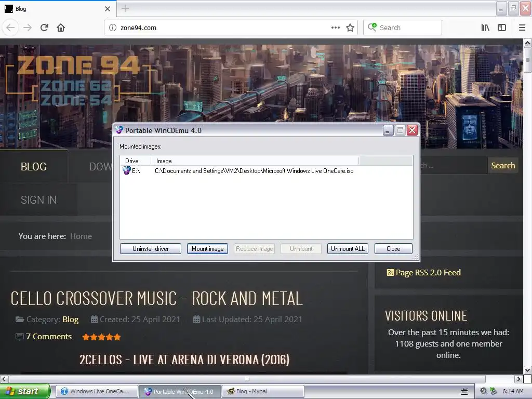Click the Home breadcrumb link
The image size is (532, 399).
tap(81, 236)
